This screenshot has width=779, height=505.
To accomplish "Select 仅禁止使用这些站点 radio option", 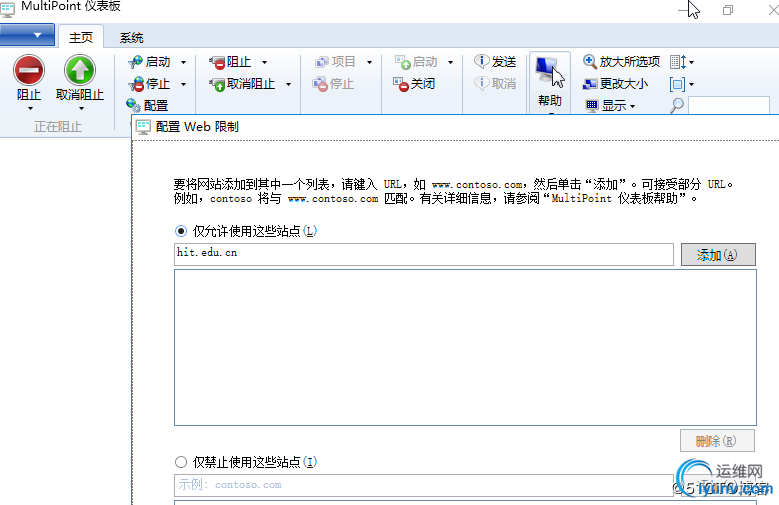I will coord(181,462).
